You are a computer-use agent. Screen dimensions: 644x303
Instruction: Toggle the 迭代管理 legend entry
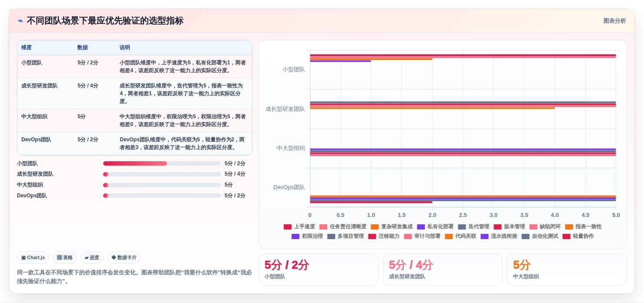point(473,226)
